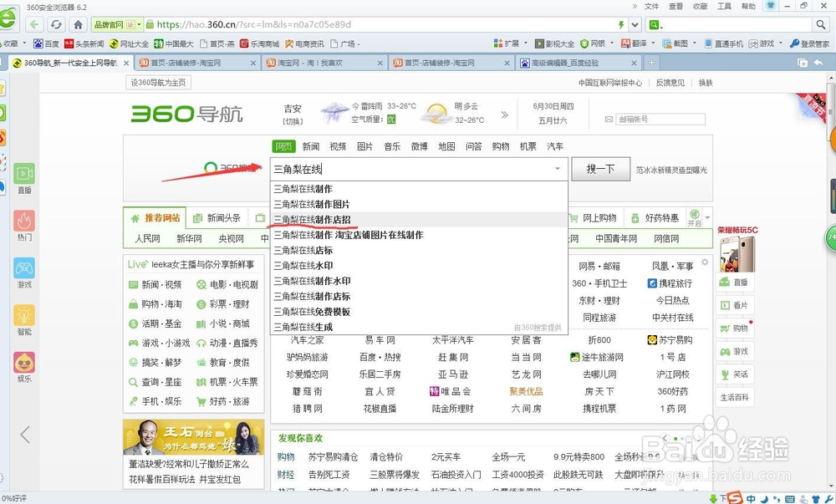This screenshot has width=836, height=504.
Task: Expand the dropdown arrow right of 开启
Action: [707, 218]
